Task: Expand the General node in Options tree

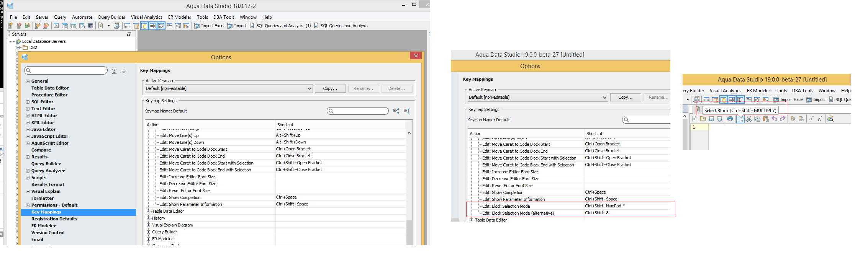Action: (28, 81)
